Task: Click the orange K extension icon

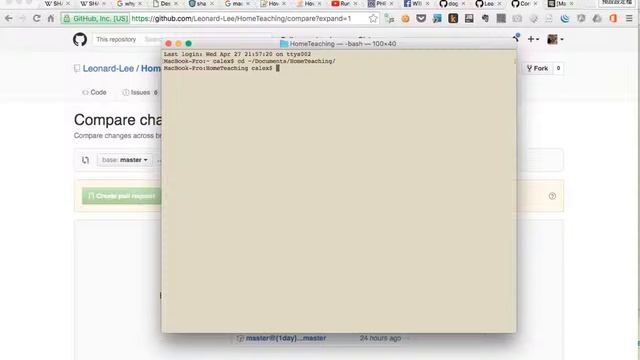Action: [x=453, y=18]
